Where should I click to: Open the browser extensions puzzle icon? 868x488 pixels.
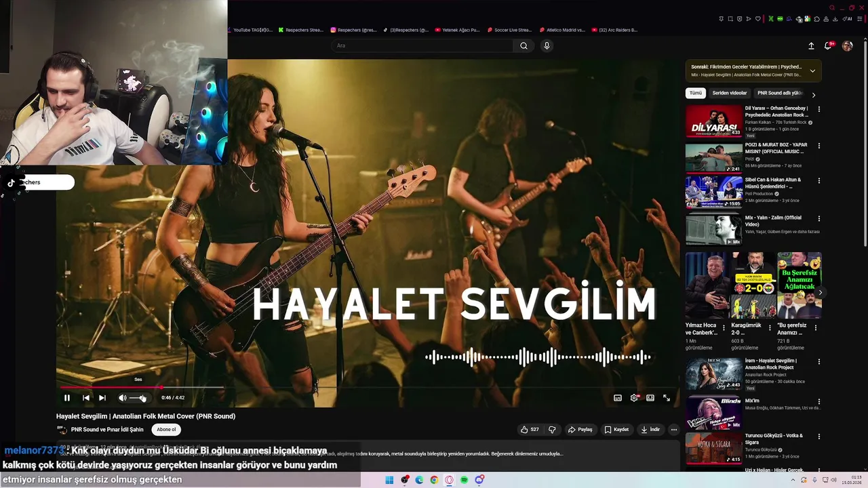[x=816, y=19]
